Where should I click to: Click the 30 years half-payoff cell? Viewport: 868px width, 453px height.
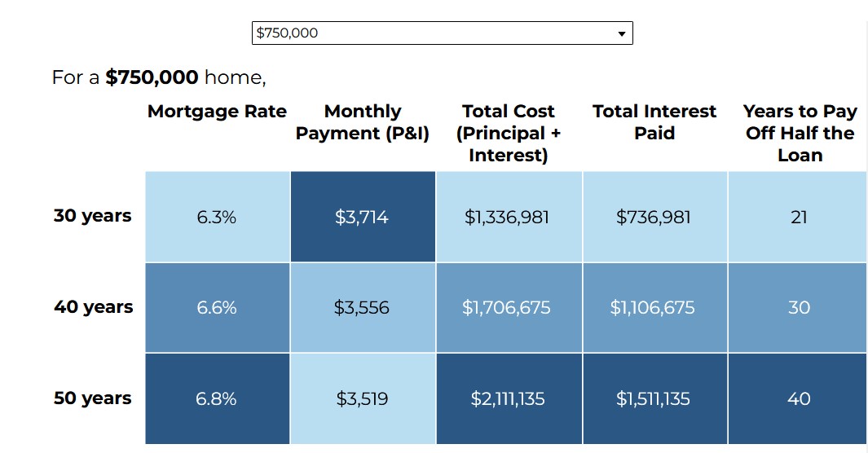799,308
